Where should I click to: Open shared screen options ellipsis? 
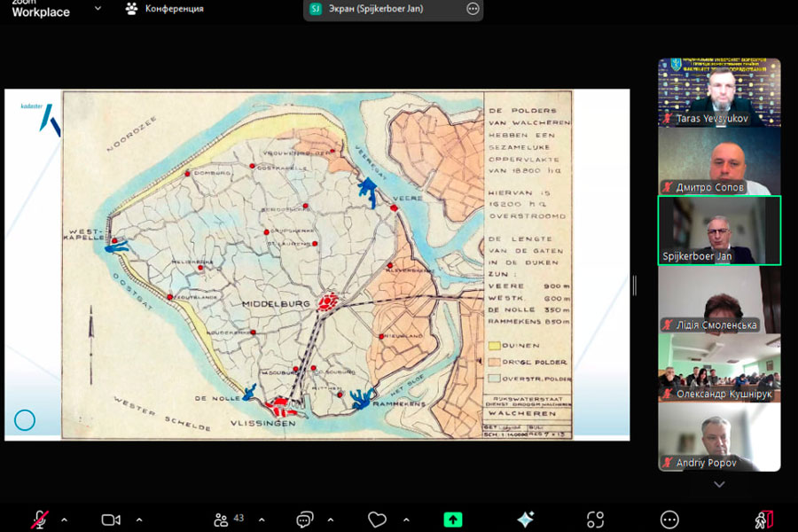pyautogui.click(x=473, y=9)
